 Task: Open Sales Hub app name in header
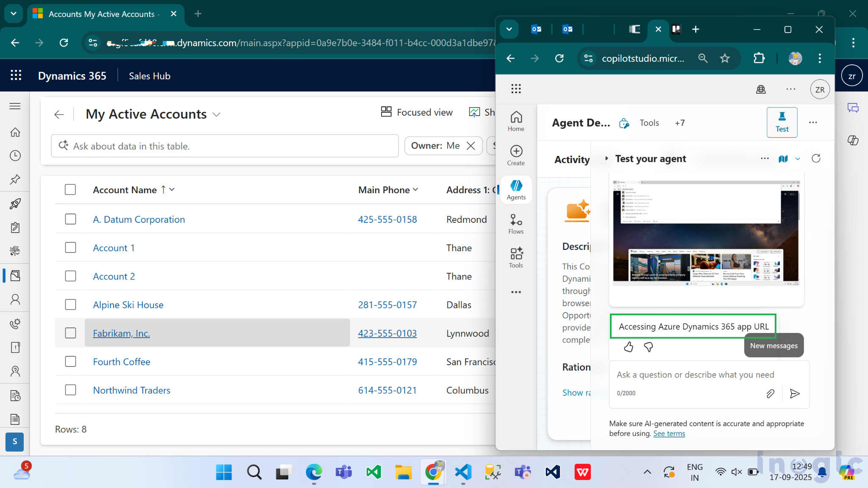point(150,76)
